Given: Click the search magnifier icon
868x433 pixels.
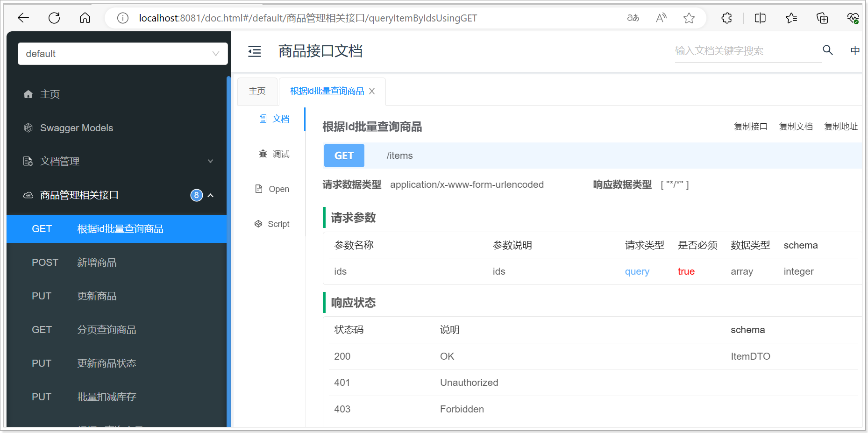Looking at the screenshot, I should point(828,50).
